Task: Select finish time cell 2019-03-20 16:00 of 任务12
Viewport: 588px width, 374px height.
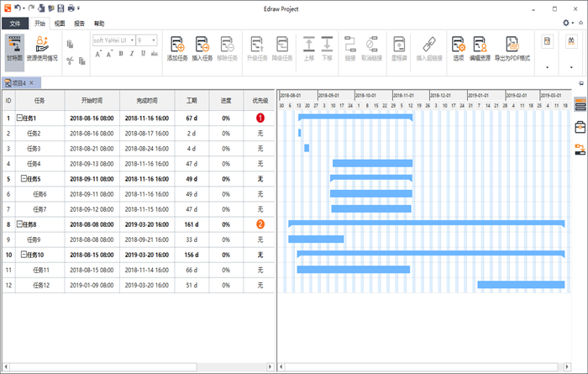Action: pos(147,285)
